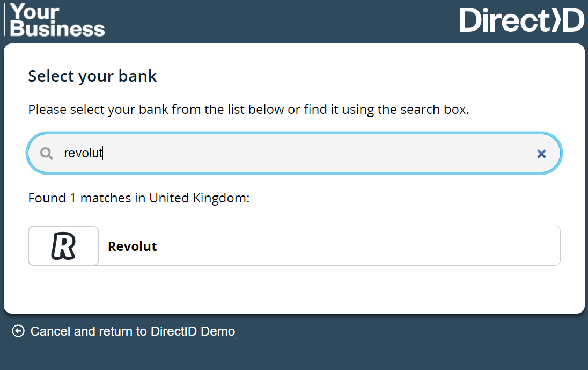Click the word Business in header logo
Viewport: 588px width, 370px height.
pos(57,29)
